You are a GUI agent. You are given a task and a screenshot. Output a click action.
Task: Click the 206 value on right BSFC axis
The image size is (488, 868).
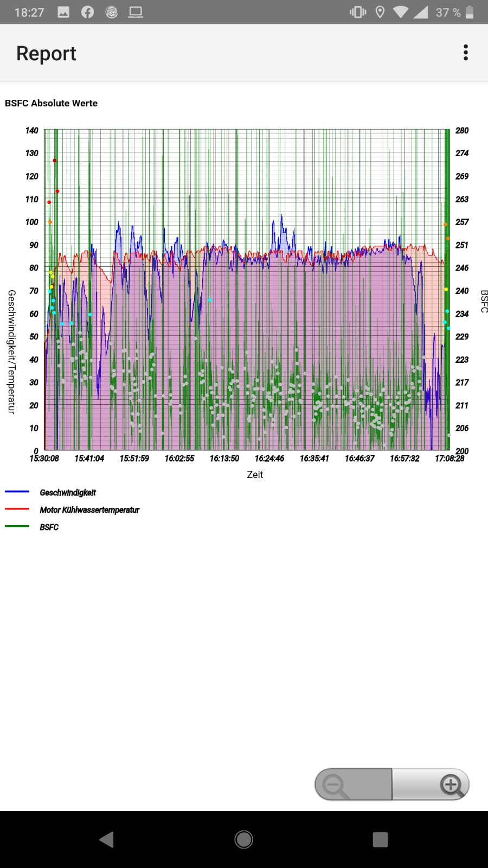(x=462, y=428)
